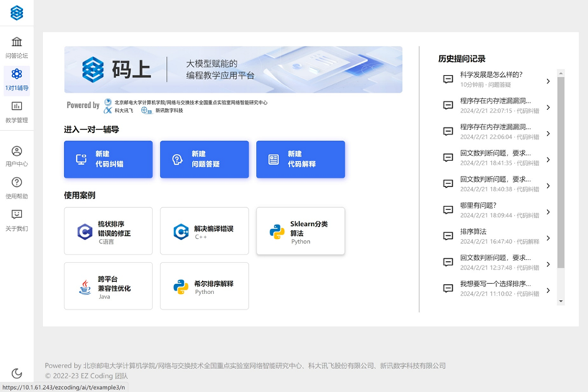Click the C language icon on 梳状排序 card

tap(85, 232)
